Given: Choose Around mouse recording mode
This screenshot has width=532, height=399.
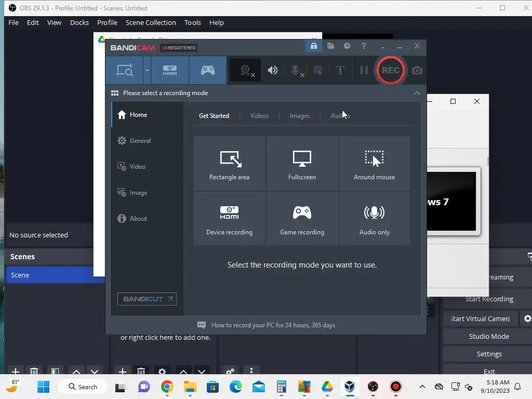Looking at the screenshot, I should tap(374, 164).
